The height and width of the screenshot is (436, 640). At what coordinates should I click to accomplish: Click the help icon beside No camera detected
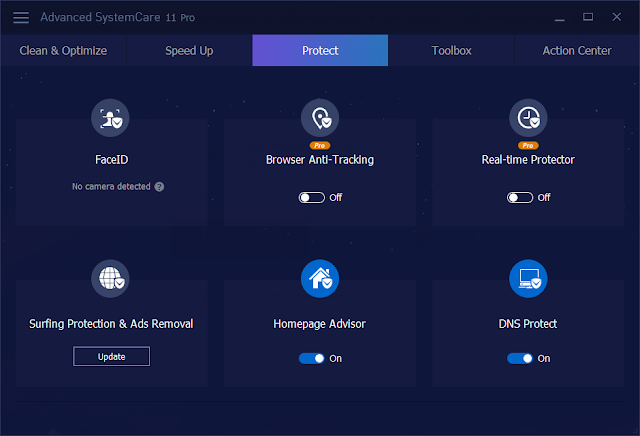pyautogui.click(x=160, y=187)
